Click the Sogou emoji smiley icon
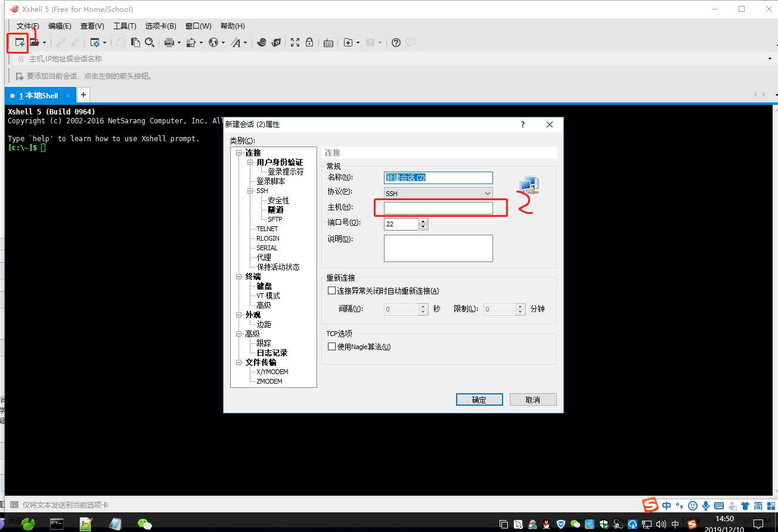The image size is (778, 532). click(x=692, y=505)
